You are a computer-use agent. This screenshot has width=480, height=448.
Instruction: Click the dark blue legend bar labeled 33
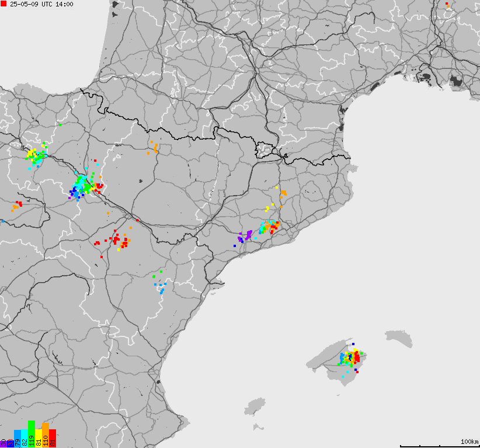pyautogui.click(x=10, y=443)
